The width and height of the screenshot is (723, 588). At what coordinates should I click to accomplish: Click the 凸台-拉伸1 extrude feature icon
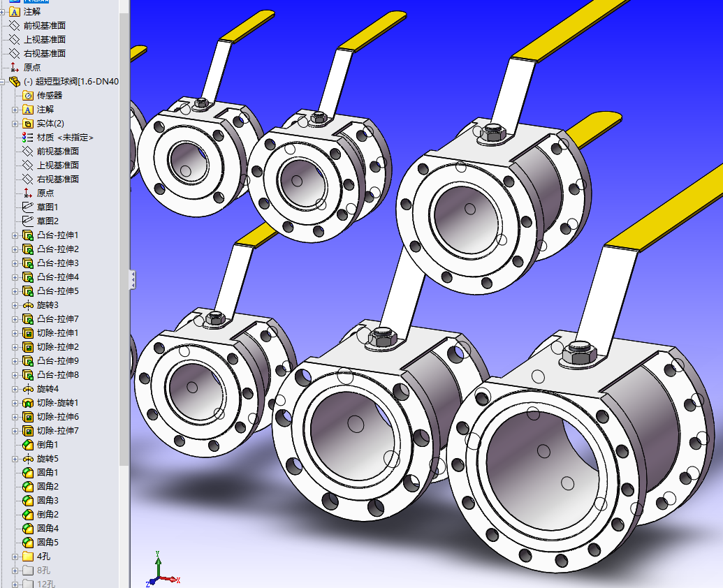[x=28, y=235]
